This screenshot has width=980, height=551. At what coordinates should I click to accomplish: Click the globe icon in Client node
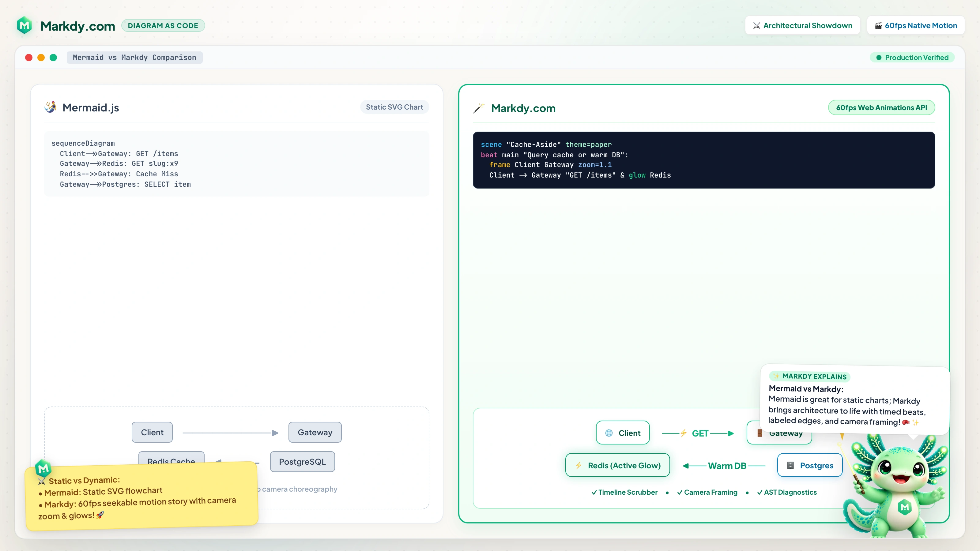(x=609, y=433)
